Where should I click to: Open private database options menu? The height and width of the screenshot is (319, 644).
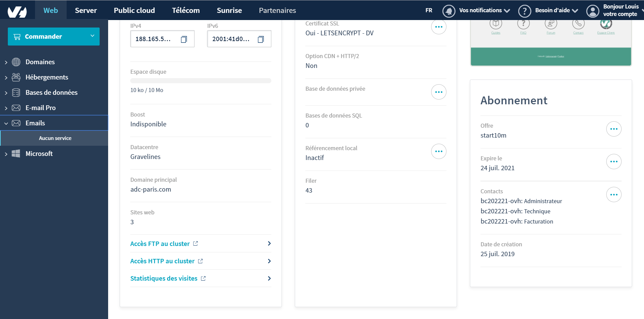[439, 92]
